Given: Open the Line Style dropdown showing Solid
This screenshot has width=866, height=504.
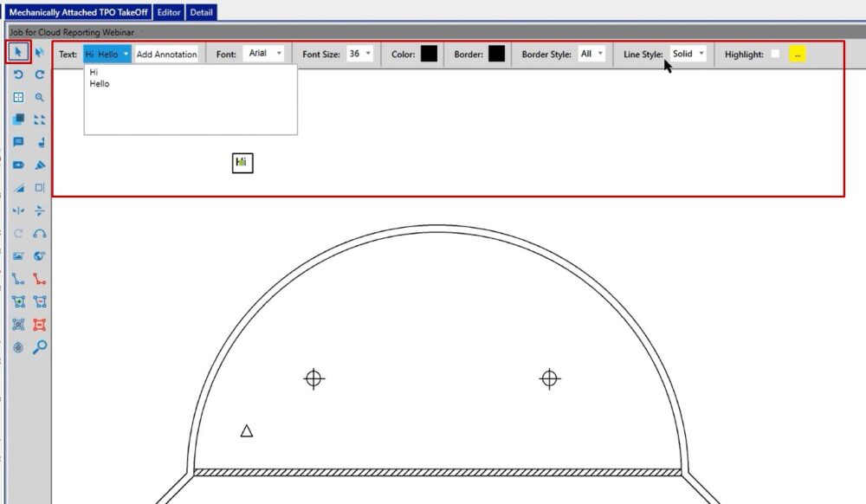Looking at the screenshot, I should [x=688, y=54].
